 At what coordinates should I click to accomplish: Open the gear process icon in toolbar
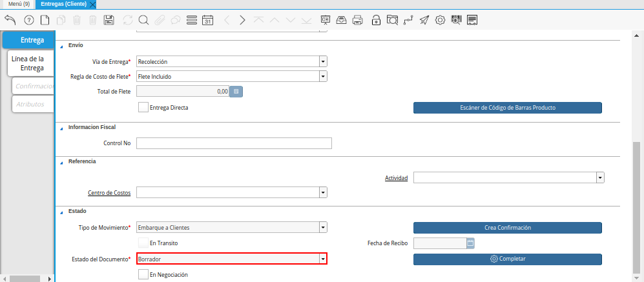441,20
